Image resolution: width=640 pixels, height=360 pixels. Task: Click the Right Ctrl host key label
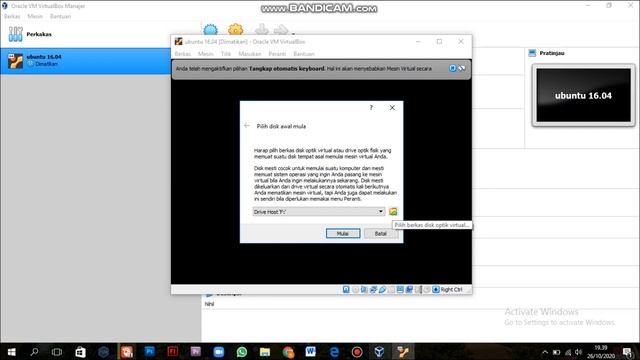click(451, 289)
